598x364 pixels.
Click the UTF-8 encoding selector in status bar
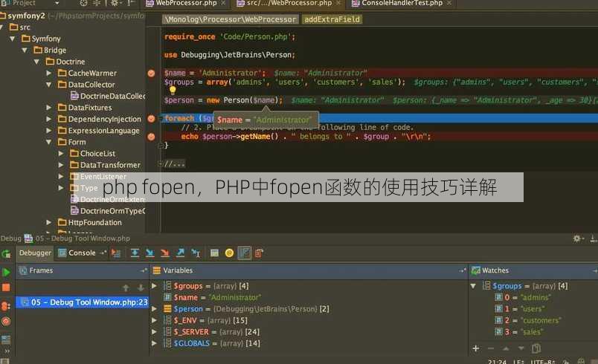(542, 361)
